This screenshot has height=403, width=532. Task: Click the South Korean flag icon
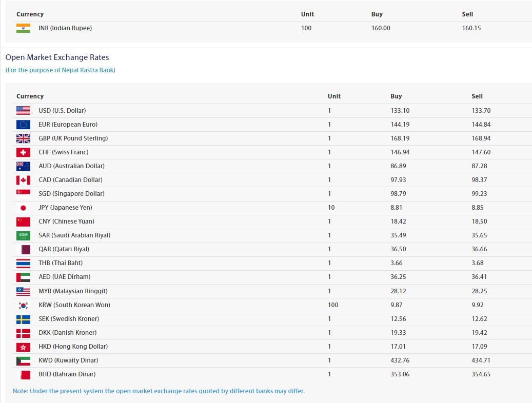pos(23,305)
